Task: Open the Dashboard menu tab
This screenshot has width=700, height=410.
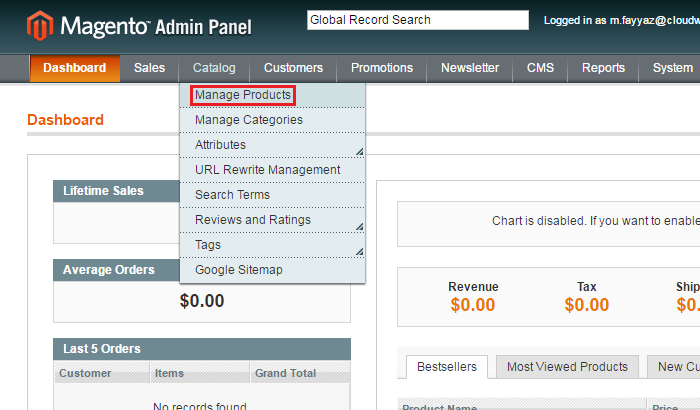Action: coord(75,68)
